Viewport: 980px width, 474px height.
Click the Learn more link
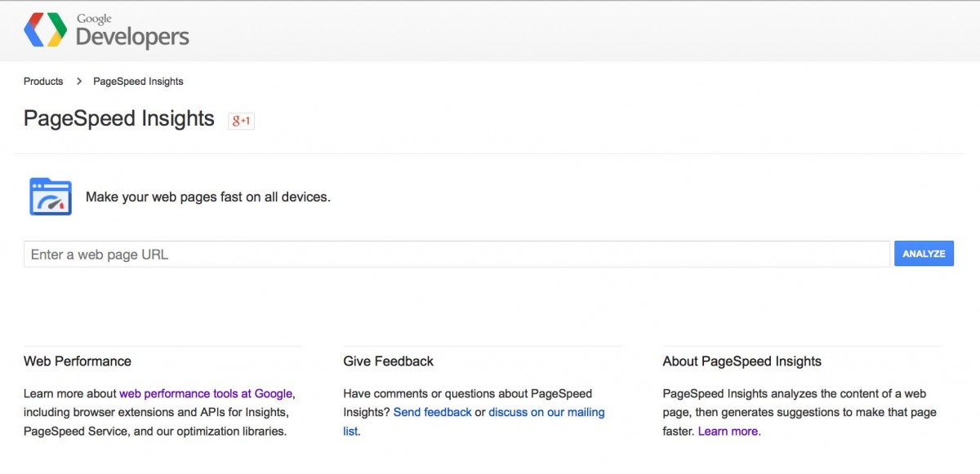click(728, 432)
